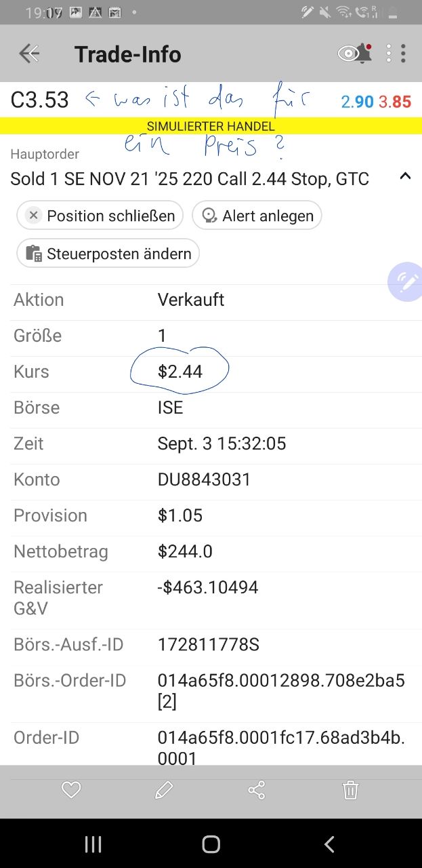The image size is (422, 868).
Task: Tap the Android back navigation button
Action: coord(329,844)
